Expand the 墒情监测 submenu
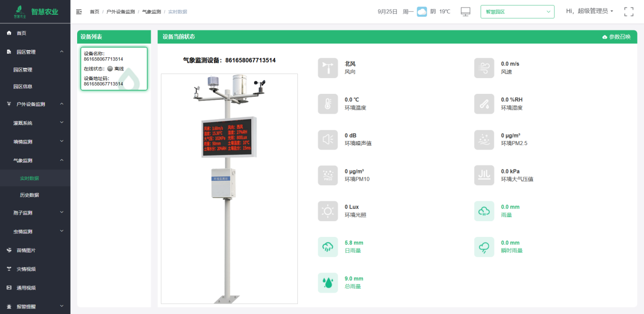 (x=61, y=142)
